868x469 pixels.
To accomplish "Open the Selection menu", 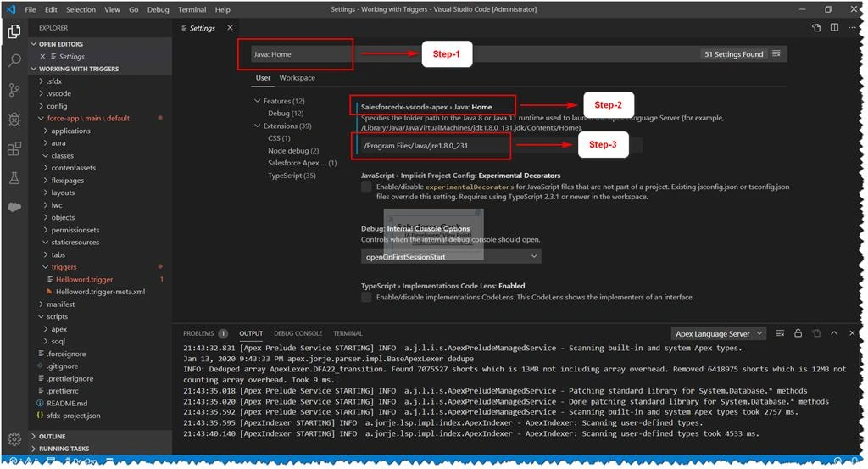I will (x=81, y=9).
